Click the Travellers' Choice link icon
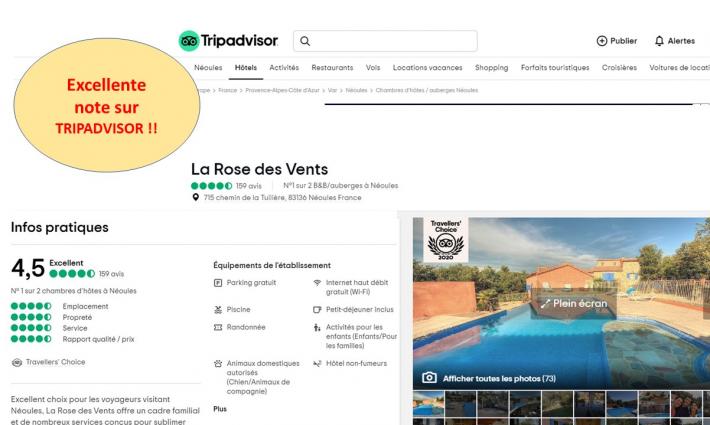 coord(17,362)
